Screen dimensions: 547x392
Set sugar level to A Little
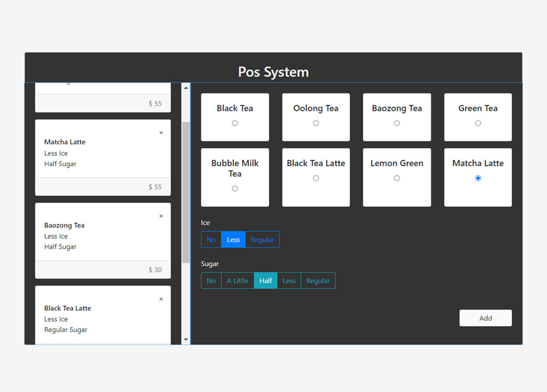tap(238, 281)
